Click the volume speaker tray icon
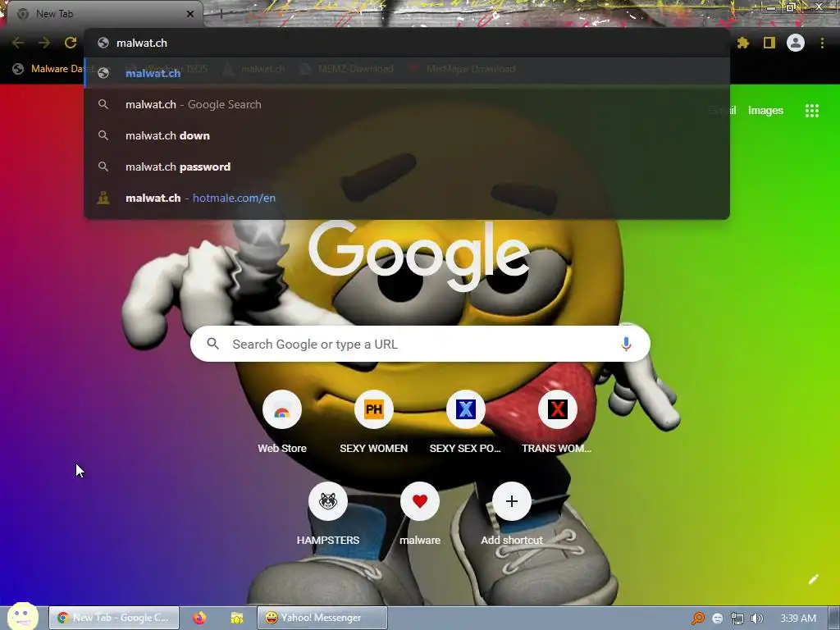Image resolution: width=840 pixels, height=630 pixels. [x=756, y=619]
